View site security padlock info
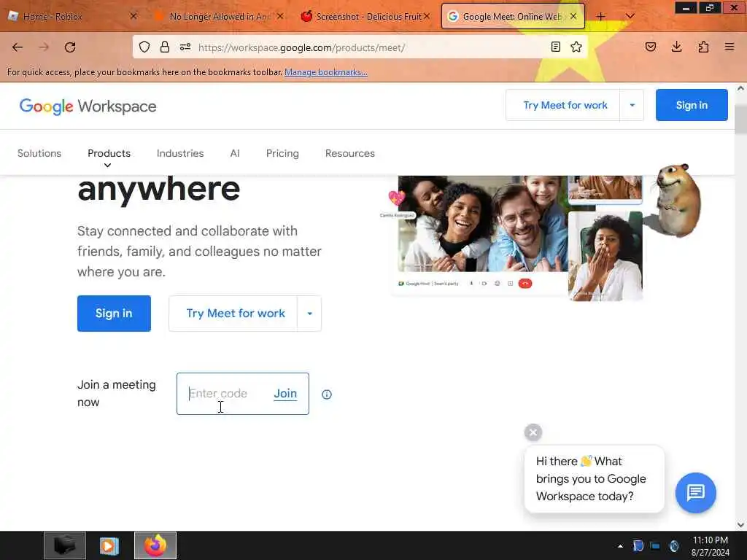Viewport: 747px width, 560px height. tap(165, 47)
